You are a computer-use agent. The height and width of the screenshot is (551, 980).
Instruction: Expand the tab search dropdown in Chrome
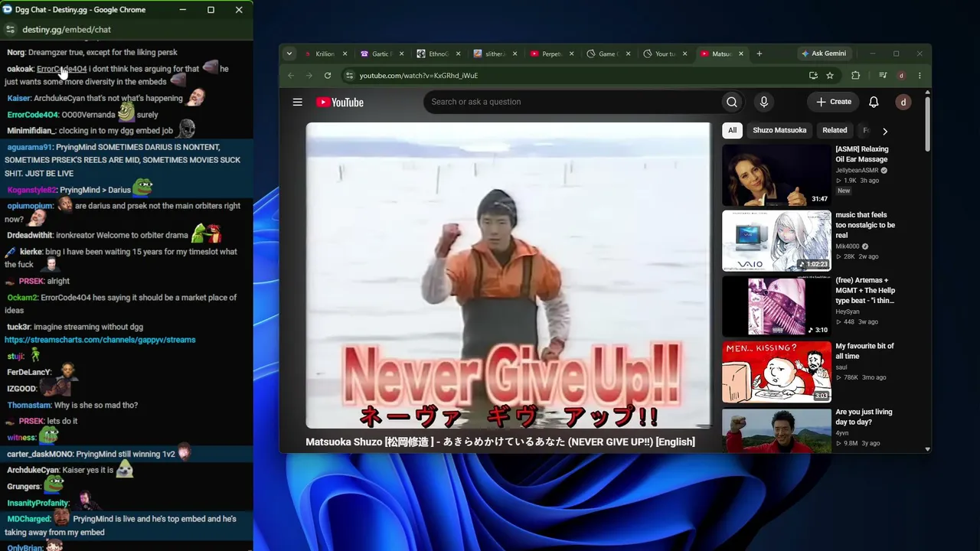tap(289, 54)
